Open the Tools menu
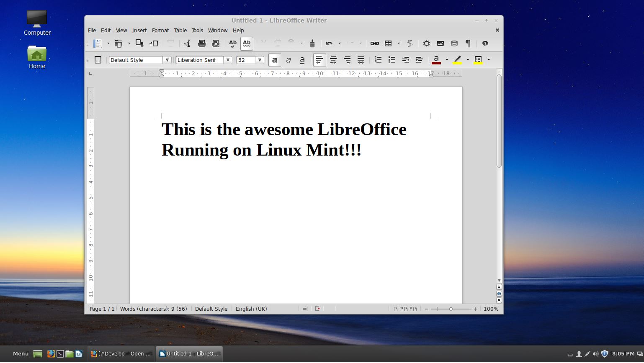 [x=197, y=30]
